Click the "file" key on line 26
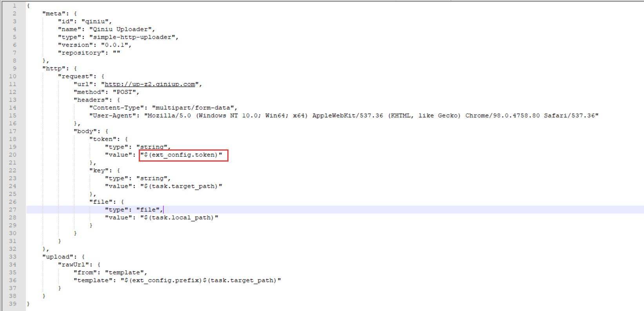Viewport: 644px width, 311px height. (101, 202)
